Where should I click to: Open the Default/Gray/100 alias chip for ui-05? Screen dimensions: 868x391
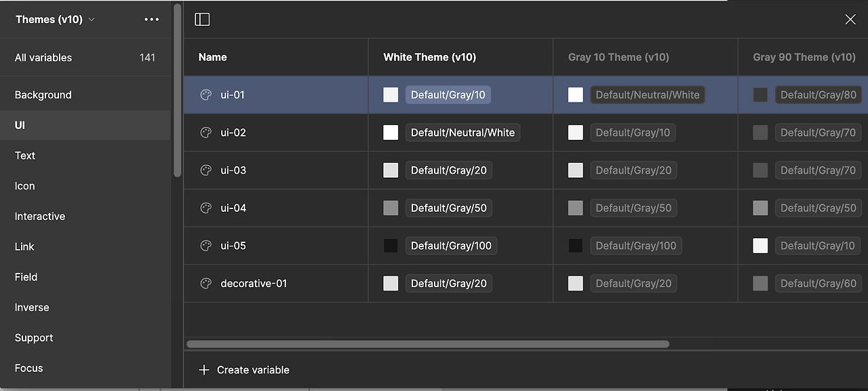click(x=451, y=245)
